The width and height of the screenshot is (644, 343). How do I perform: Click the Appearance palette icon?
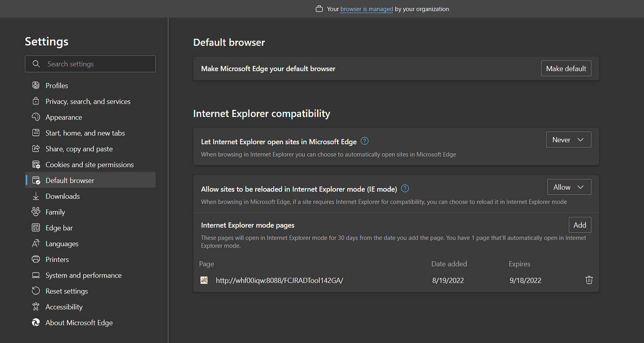(36, 117)
